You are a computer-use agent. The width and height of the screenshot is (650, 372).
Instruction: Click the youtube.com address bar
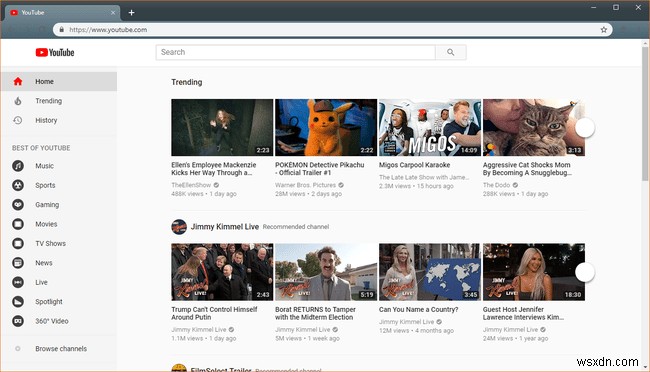(x=332, y=29)
